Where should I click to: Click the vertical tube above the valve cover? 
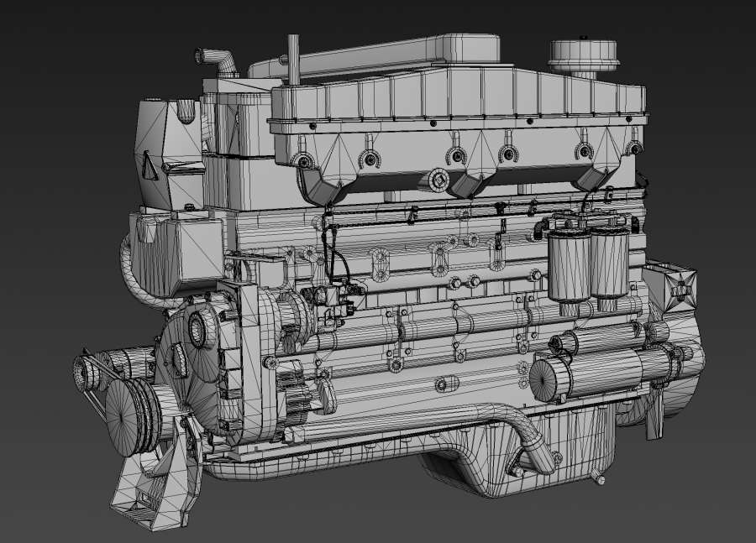tap(293, 58)
